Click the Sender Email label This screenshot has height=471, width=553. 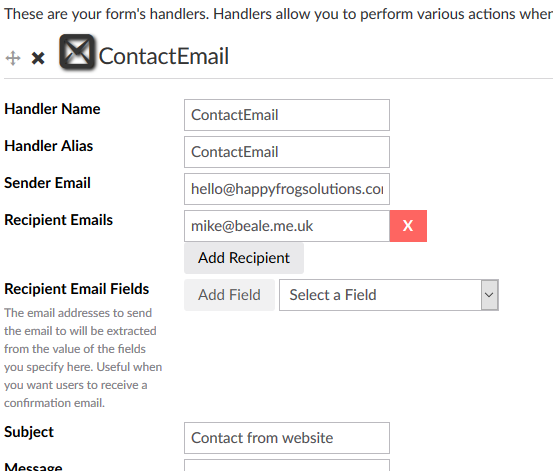[x=47, y=183]
